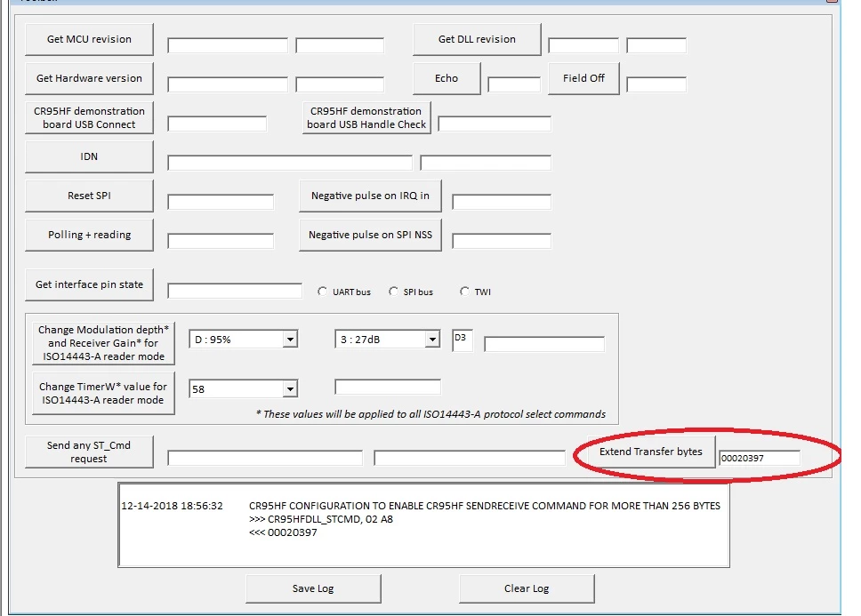The width and height of the screenshot is (861, 616).
Task: Turn the field off with Field Off
Action: click(583, 78)
